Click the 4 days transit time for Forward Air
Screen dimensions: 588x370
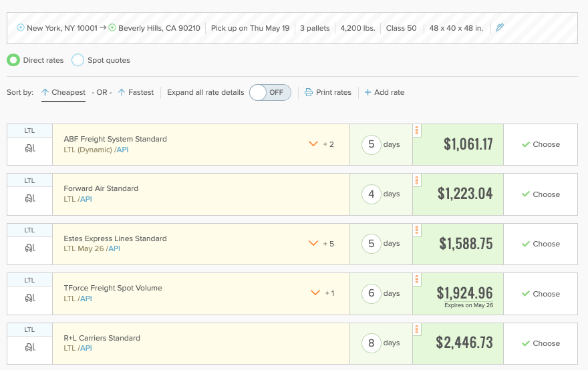point(381,194)
